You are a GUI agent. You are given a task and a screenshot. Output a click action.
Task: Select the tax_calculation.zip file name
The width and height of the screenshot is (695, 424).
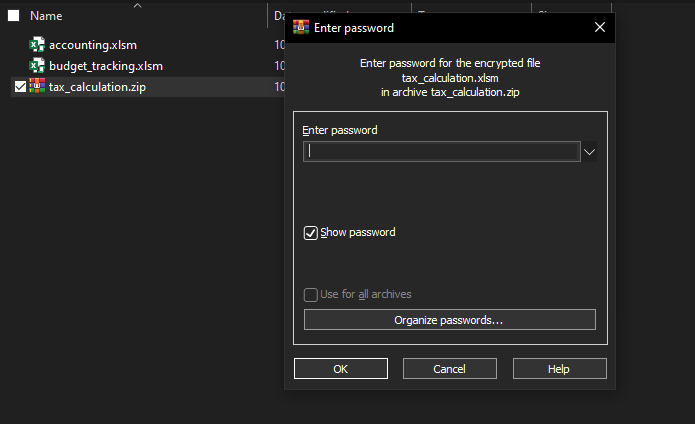(x=98, y=87)
